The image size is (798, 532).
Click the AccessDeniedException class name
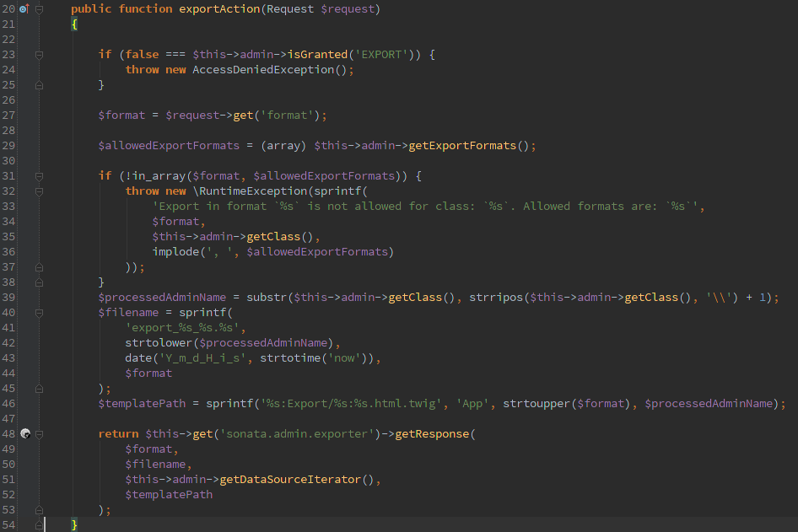[263, 70]
